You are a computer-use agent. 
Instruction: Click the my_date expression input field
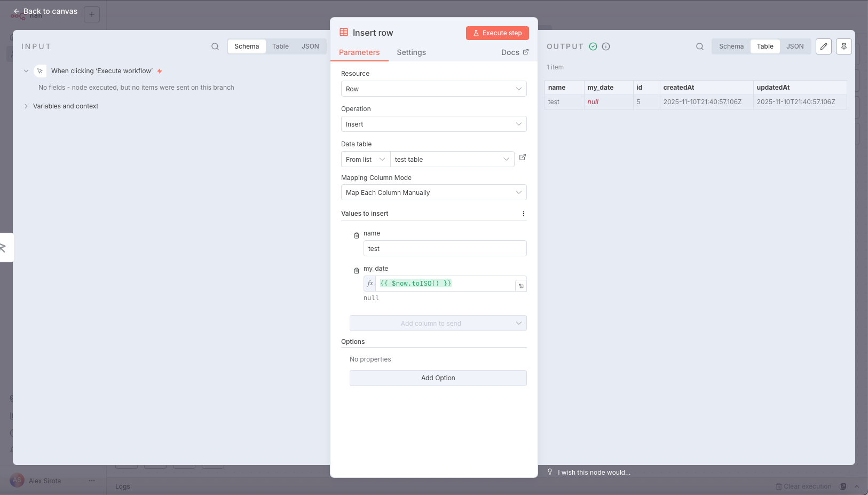pyautogui.click(x=445, y=284)
